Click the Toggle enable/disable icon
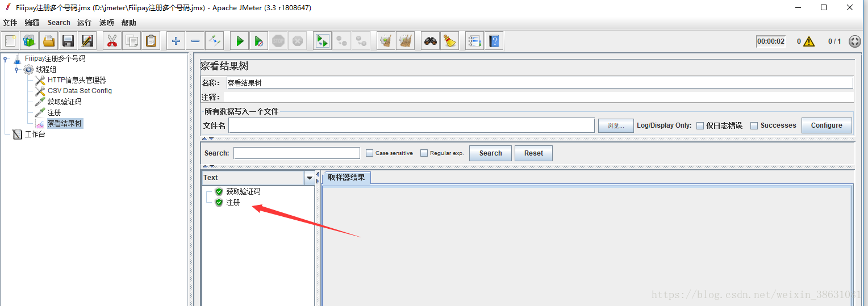The image size is (868, 306). [x=214, y=41]
